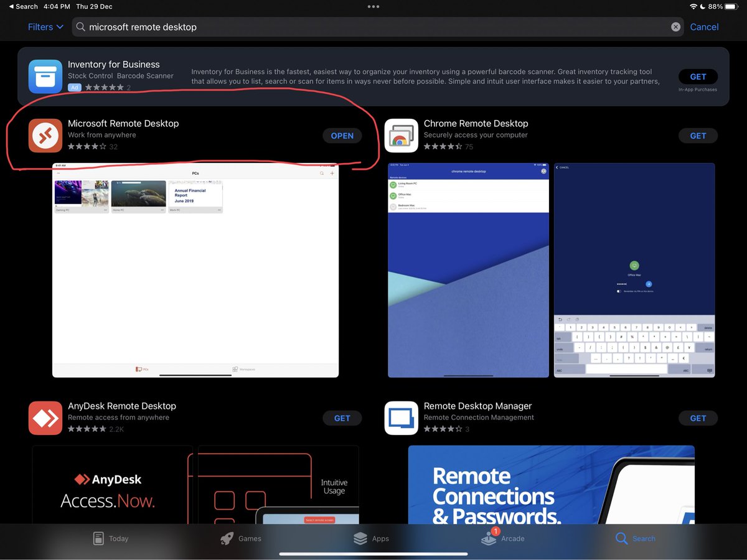Tap the Chrome Remote Desktop title

[476, 123]
